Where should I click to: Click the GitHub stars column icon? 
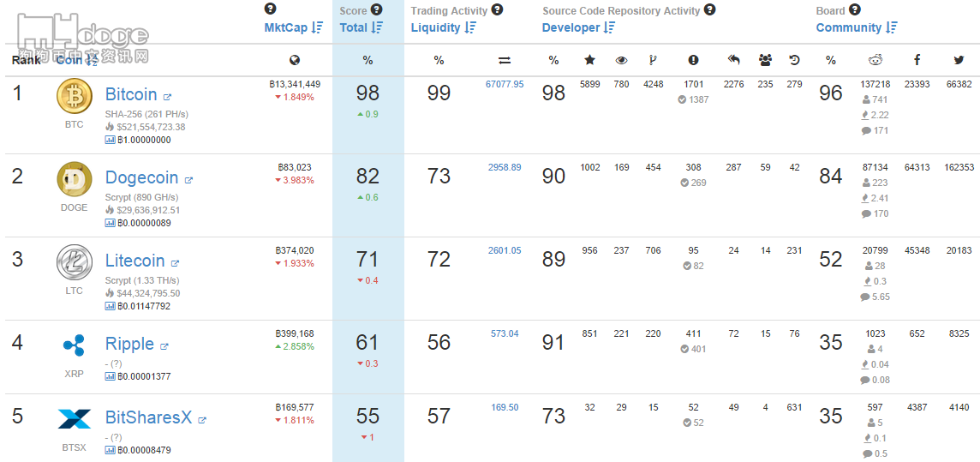589,60
